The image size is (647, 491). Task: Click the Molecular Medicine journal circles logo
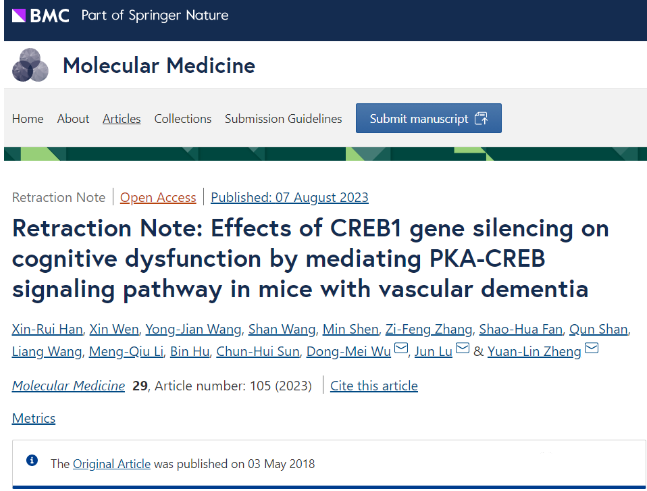(30, 65)
